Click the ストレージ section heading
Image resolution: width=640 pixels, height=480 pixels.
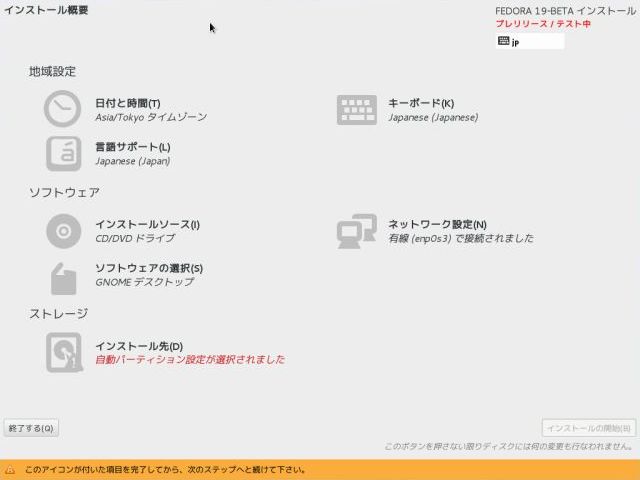pyautogui.click(x=58, y=313)
